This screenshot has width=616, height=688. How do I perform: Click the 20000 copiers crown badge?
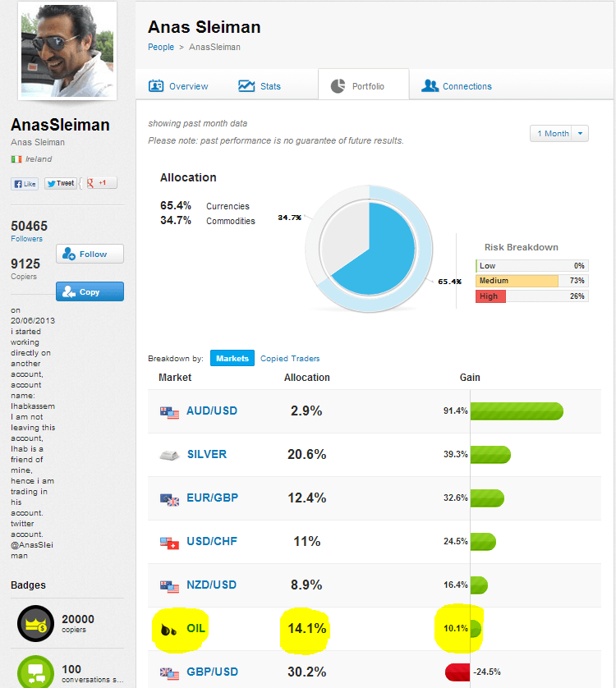[x=35, y=623]
